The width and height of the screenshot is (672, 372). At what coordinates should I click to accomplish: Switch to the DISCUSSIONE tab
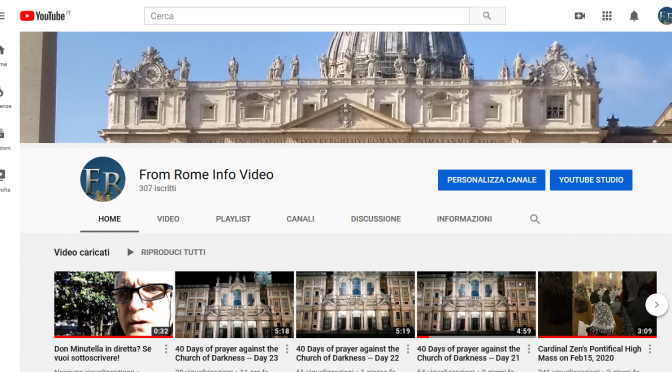(376, 219)
